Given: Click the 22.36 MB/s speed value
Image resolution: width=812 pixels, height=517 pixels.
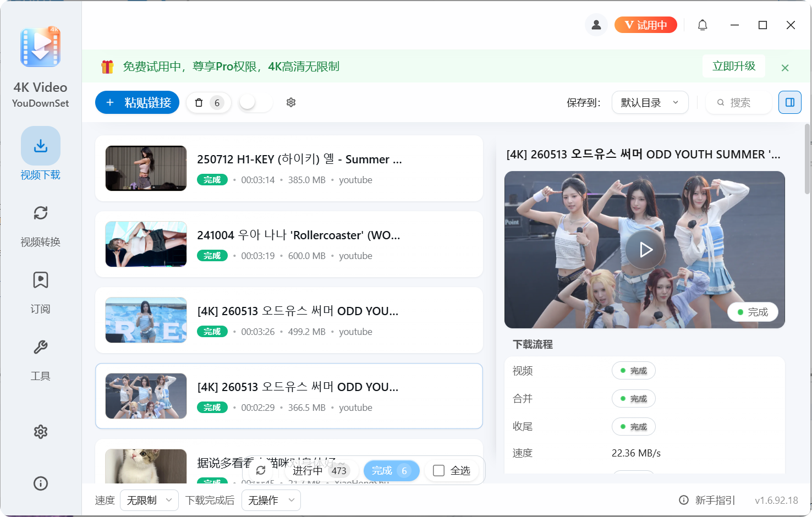Looking at the screenshot, I should 636,453.
